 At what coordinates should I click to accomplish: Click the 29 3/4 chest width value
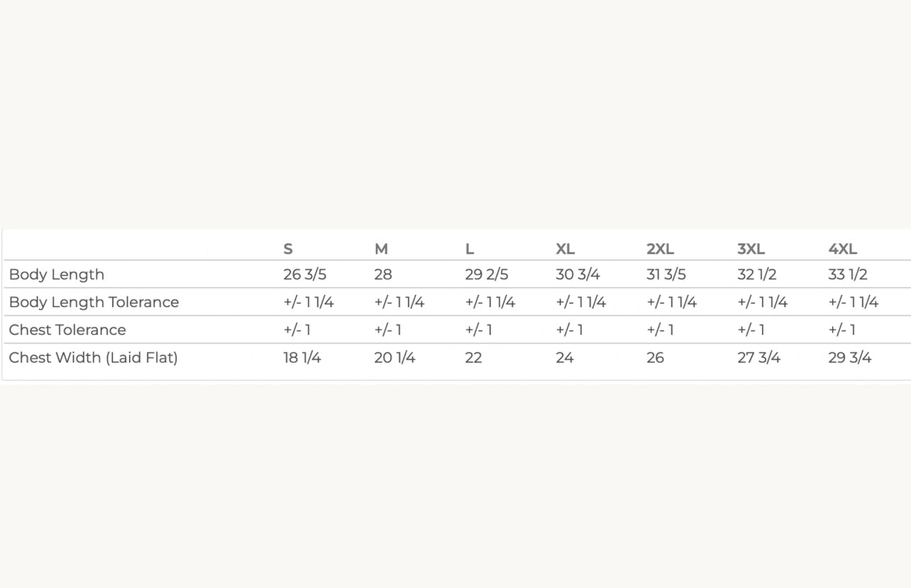[x=849, y=357]
